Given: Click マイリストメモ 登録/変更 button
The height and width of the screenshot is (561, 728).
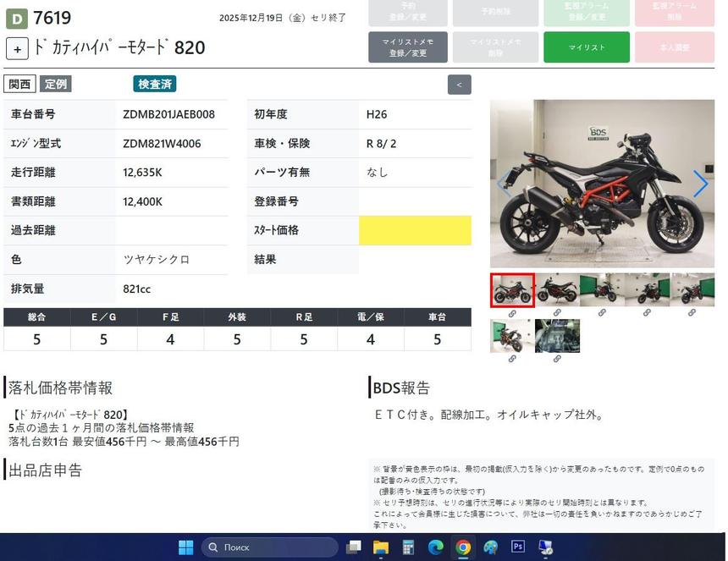Looking at the screenshot, I should click(408, 47).
